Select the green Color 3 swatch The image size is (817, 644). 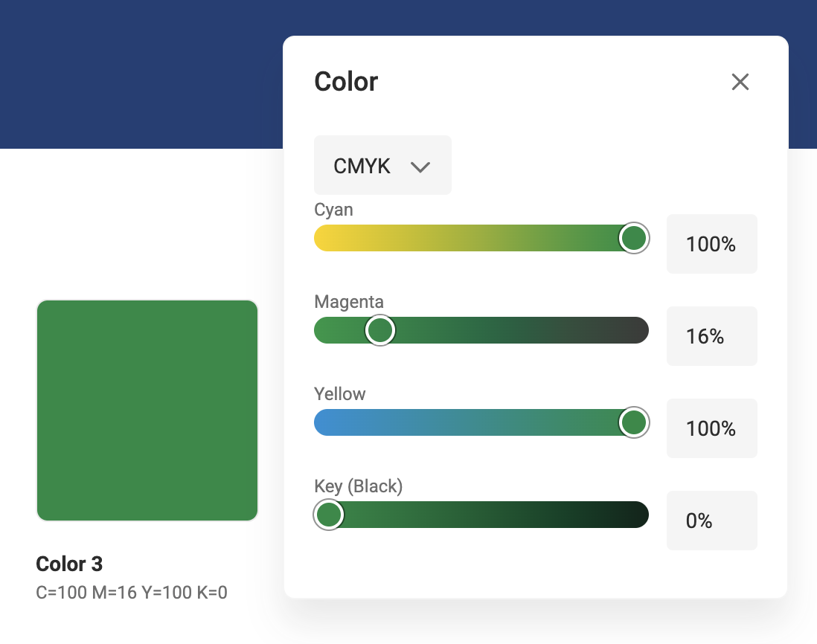pos(147,410)
